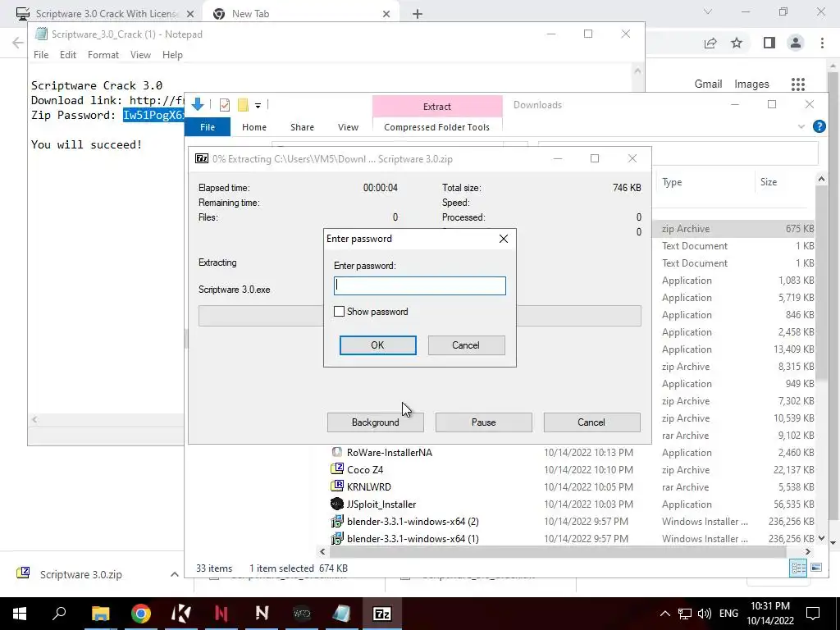Viewport: 840px width, 630px height.
Task: Expand the Explorer ribbon chevron
Action: click(801, 126)
